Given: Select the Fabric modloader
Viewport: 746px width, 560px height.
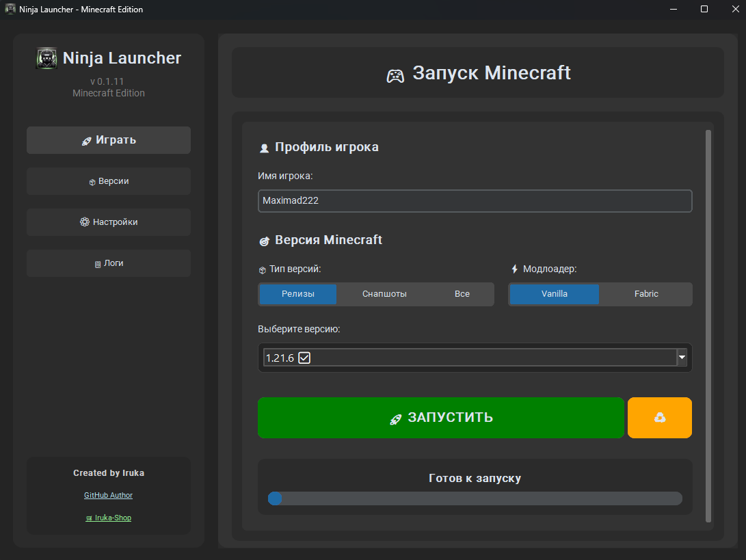Looking at the screenshot, I should pos(646,294).
